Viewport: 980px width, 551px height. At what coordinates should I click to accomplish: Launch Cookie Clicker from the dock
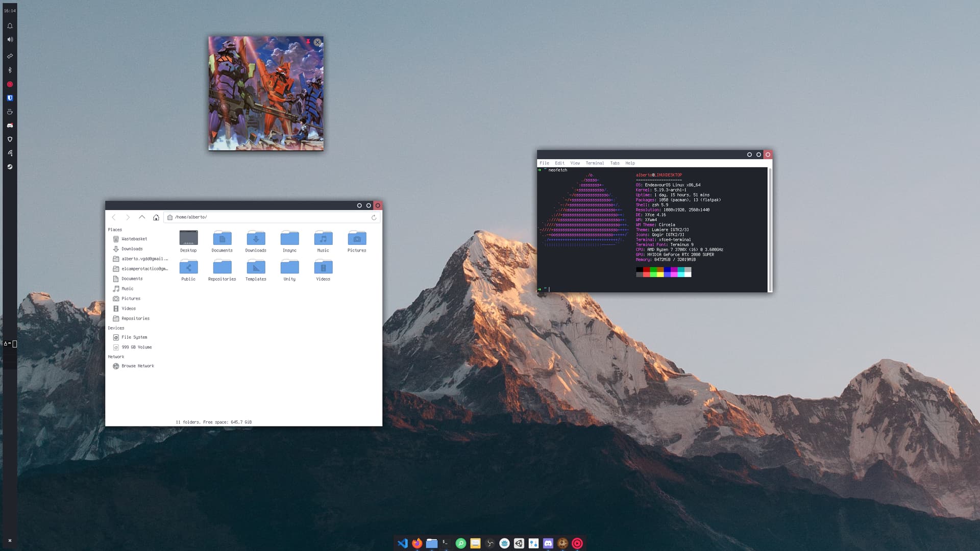pyautogui.click(x=563, y=543)
